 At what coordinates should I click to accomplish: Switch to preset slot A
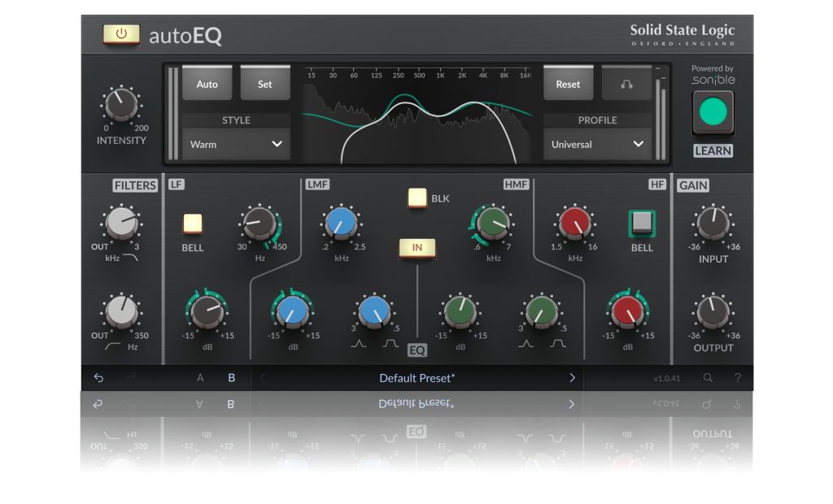[x=200, y=378]
